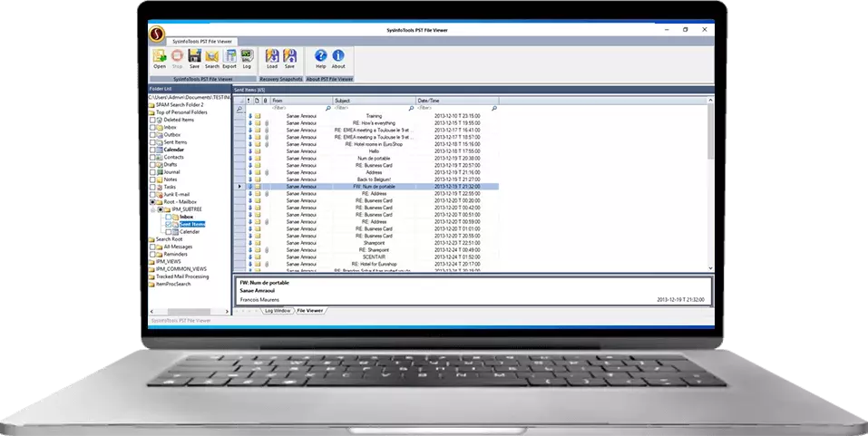Sort by the Date/Time column header
Viewport: 868px width, 436px height.
[458, 101]
